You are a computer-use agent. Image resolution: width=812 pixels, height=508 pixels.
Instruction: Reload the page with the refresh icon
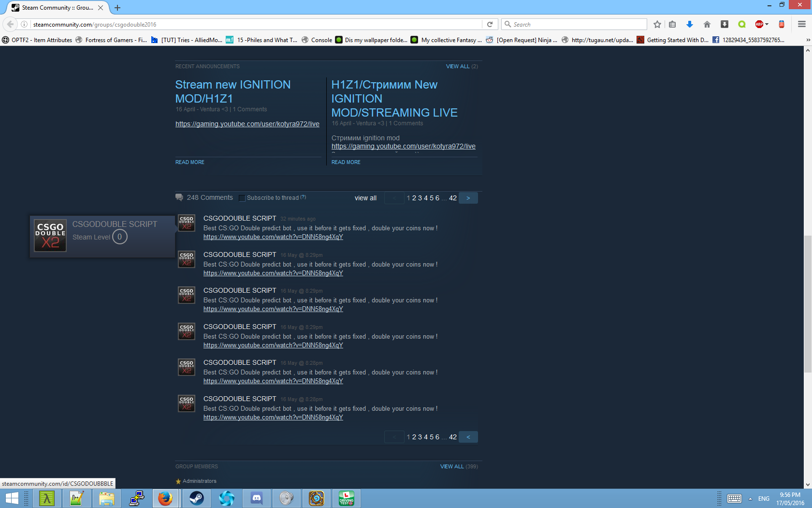[490, 24]
